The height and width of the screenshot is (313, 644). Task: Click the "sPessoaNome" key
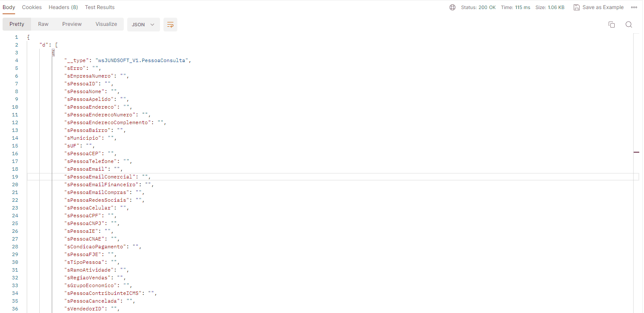(84, 91)
